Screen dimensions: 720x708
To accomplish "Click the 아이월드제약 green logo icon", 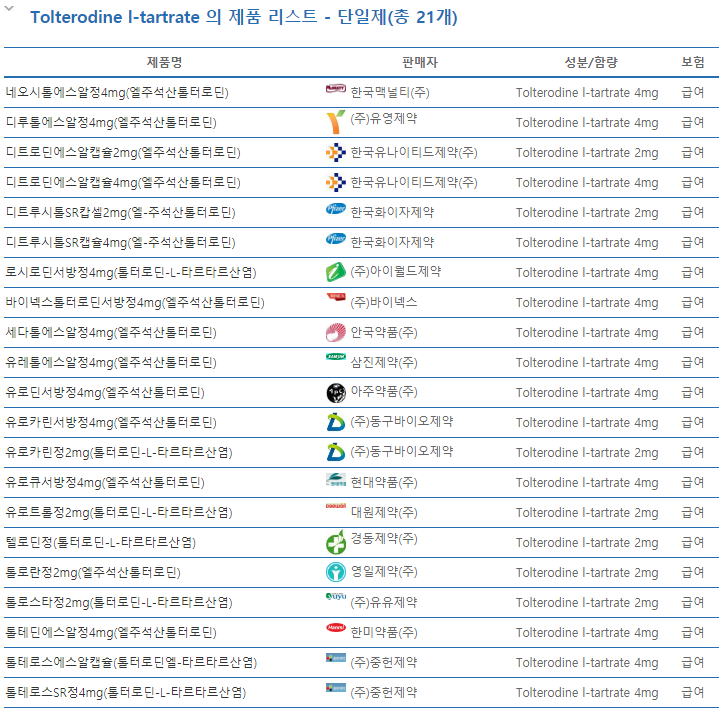I will (x=336, y=272).
